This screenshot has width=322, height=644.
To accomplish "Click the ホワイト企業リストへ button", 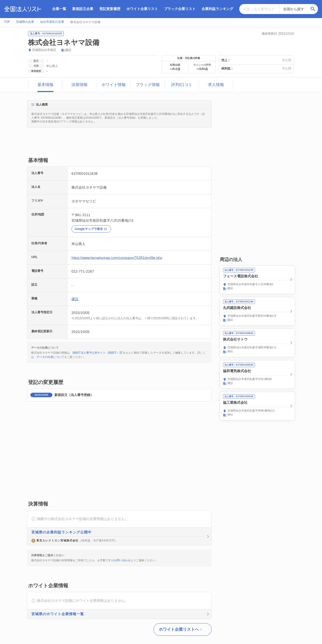I will (183, 629).
